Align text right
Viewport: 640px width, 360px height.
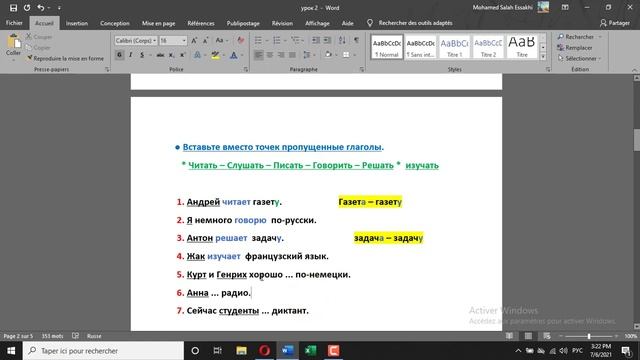point(281,55)
